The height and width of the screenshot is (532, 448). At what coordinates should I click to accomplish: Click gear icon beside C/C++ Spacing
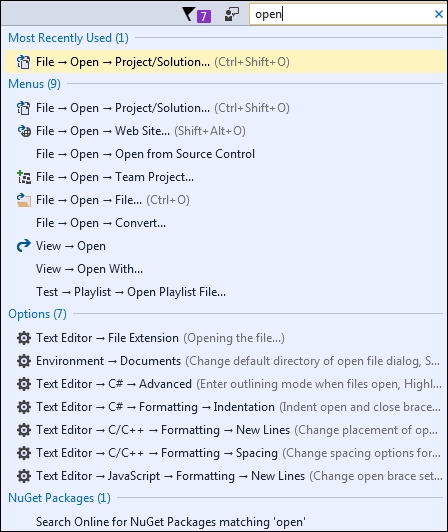tap(24, 453)
